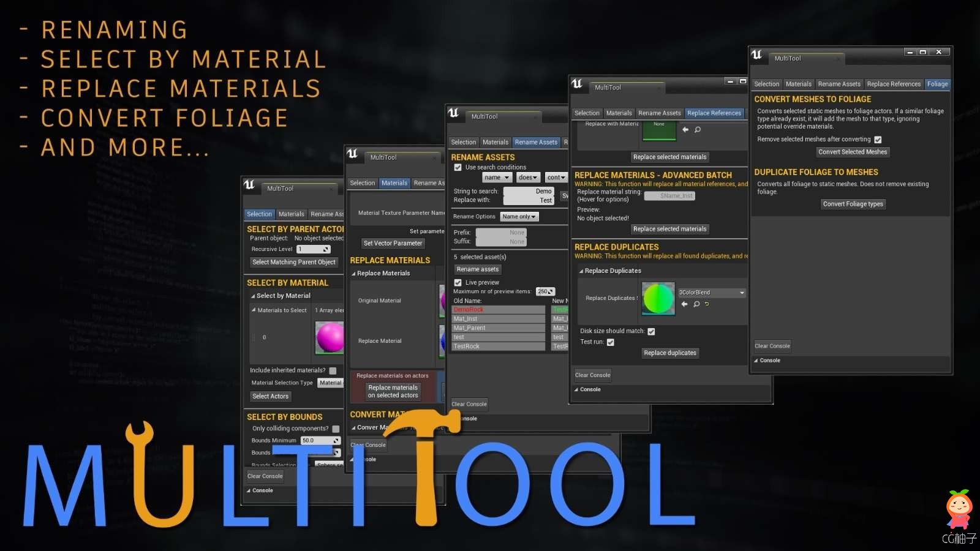Viewport: 980px width, 551px height.
Task: Click the 'None' material thumbnail
Action: point(659,130)
